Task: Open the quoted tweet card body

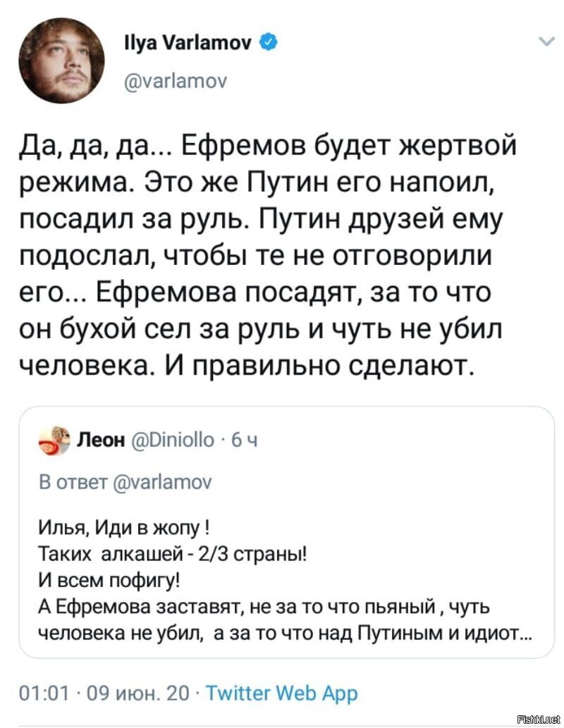Action: point(286,532)
